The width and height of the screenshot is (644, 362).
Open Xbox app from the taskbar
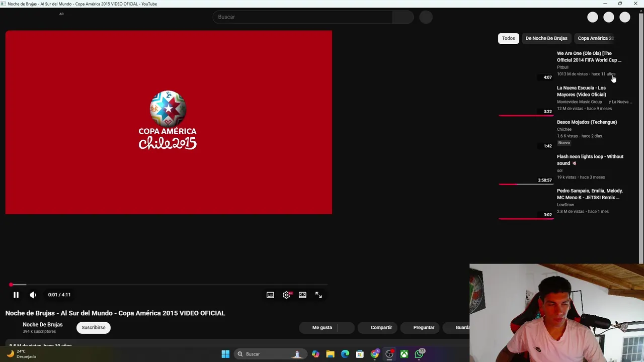404,354
